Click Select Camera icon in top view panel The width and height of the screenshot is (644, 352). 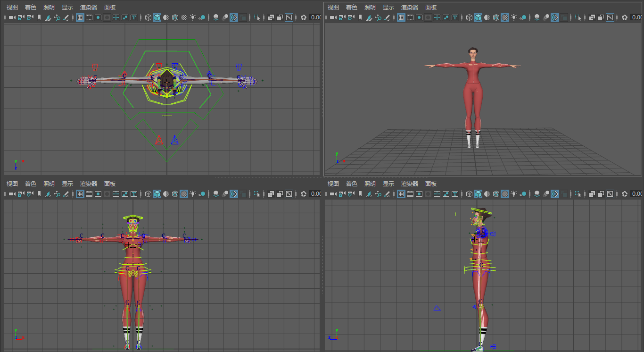click(12, 17)
